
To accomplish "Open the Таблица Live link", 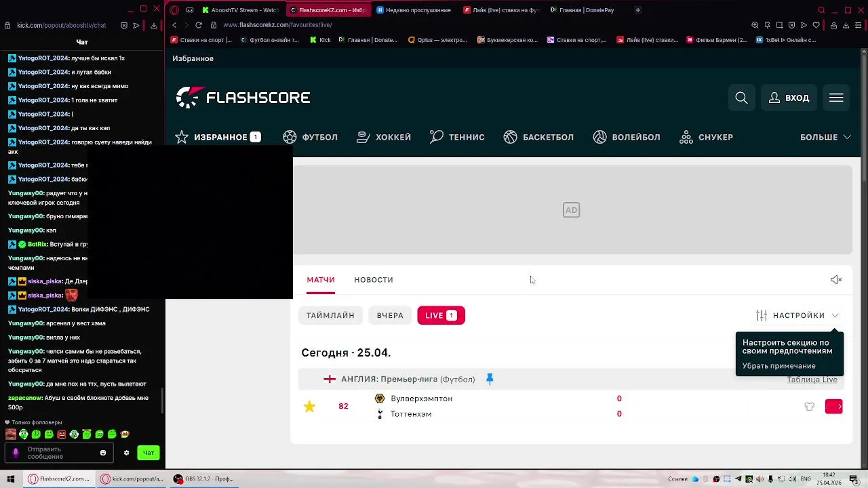I will click(812, 380).
